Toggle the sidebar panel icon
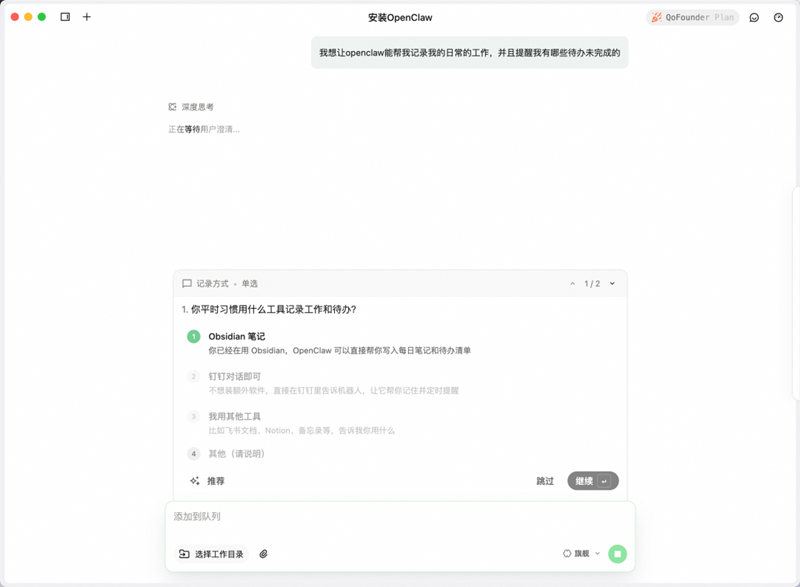Viewport: 800px width, 587px height. point(65,17)
